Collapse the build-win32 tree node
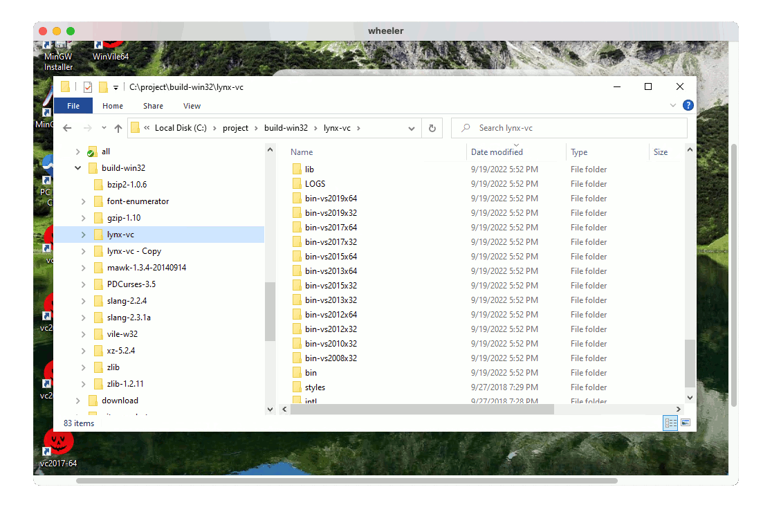 77,168
